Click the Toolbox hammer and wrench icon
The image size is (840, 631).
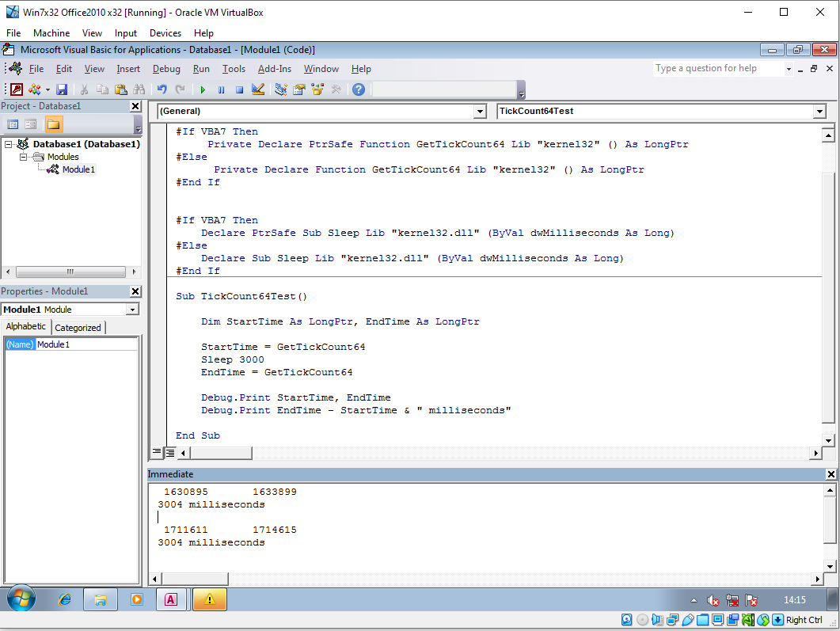[x=336, y=89]
